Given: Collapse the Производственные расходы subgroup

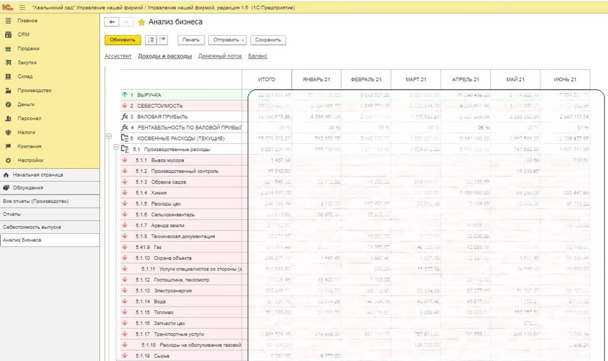Looking at the screenshot, I should click(116, 147).
